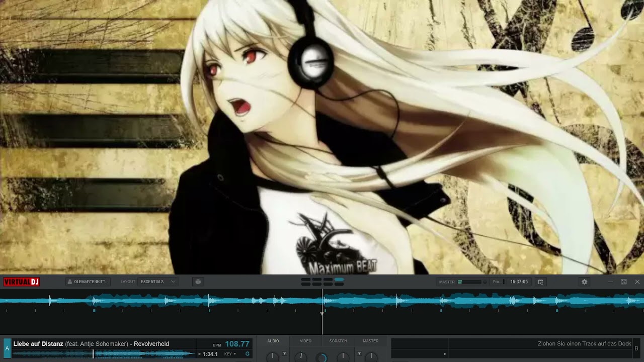Switch to the MASTER tab
The image size is (644, 362).
point(371,341)
